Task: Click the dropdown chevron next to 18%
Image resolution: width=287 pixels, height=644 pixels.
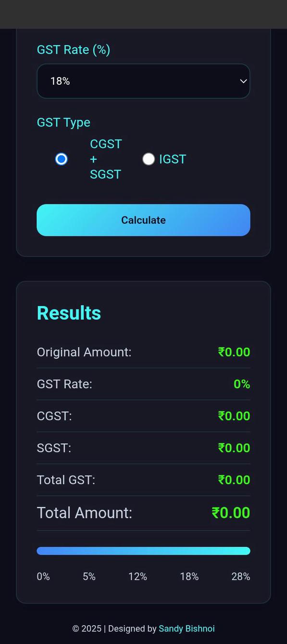Action: 243,81
